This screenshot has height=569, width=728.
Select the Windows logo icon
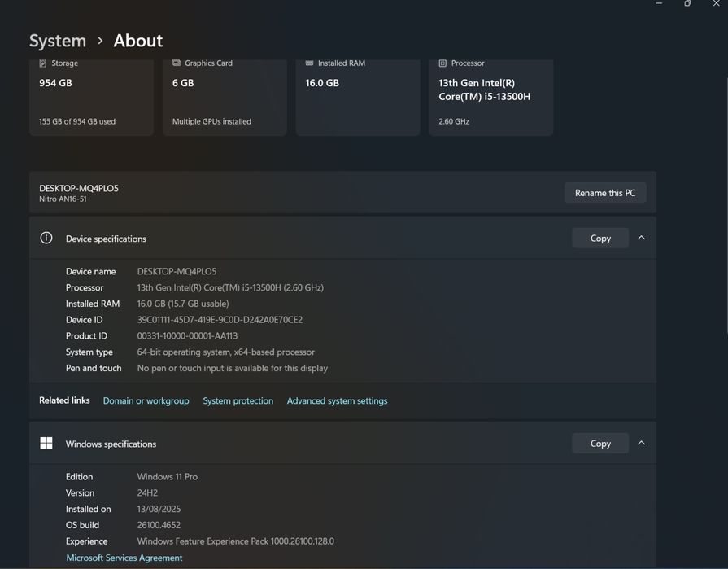[x=46, y=443]
